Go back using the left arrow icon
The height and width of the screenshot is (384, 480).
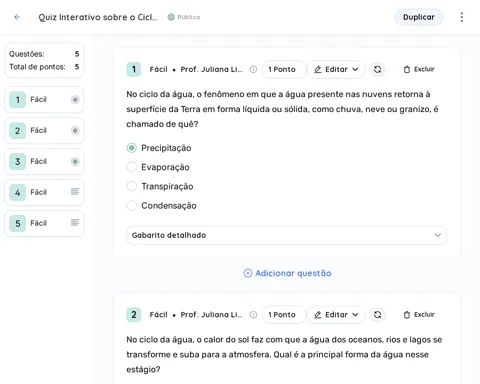[17, 17]
